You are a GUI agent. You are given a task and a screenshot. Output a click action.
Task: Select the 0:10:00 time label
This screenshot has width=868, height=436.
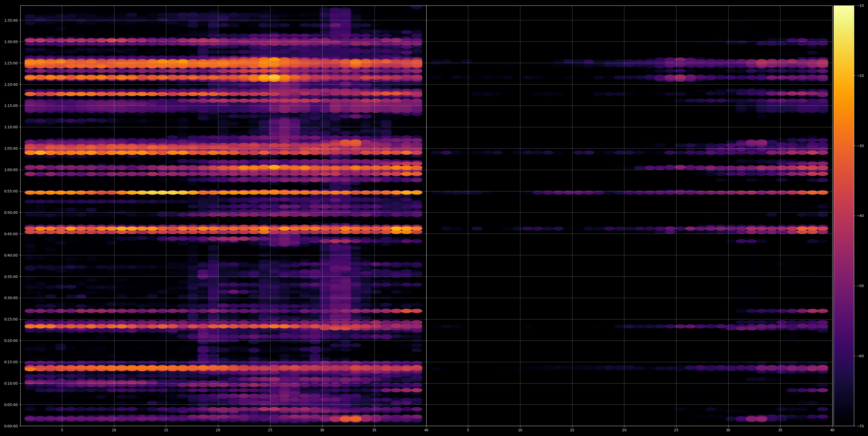11,383
